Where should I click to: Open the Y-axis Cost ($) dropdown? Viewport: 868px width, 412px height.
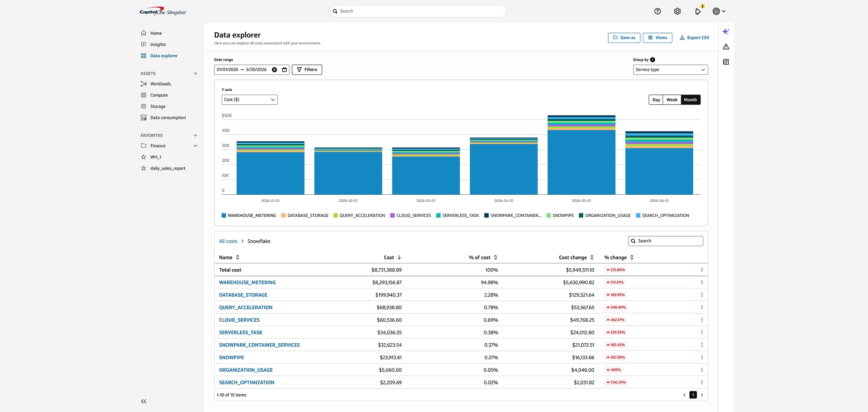pos(249,100)
